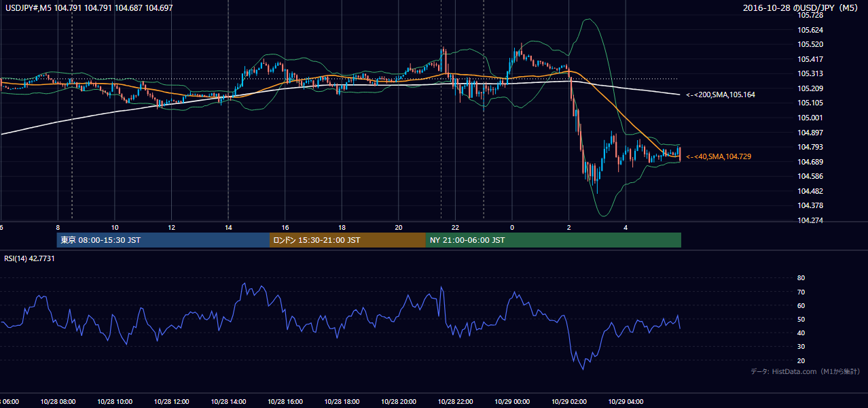Click price axis value 105.728
Viewport: 868px width, 408px height.
pyautogui.click(x=810, y=15)
